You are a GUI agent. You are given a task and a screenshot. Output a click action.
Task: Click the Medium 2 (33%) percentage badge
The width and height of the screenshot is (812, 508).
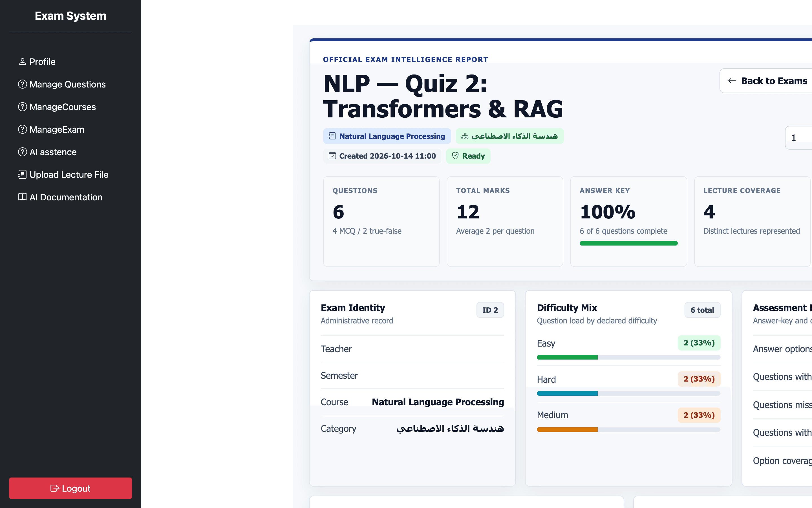click(x=699, y=415)
